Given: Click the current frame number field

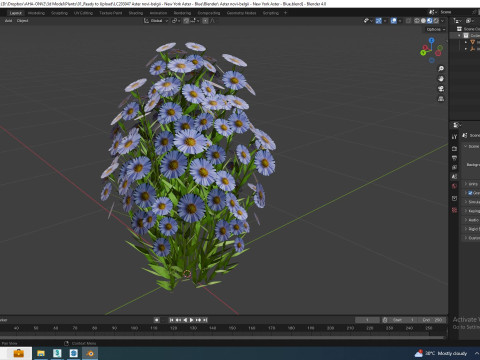Looking at the screenshot, I should coord(367,320).
